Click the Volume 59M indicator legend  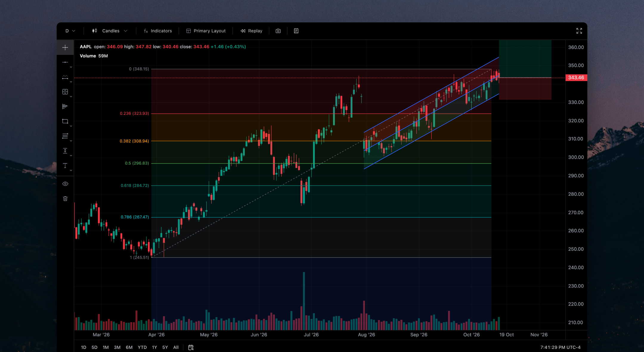[94, 56]
